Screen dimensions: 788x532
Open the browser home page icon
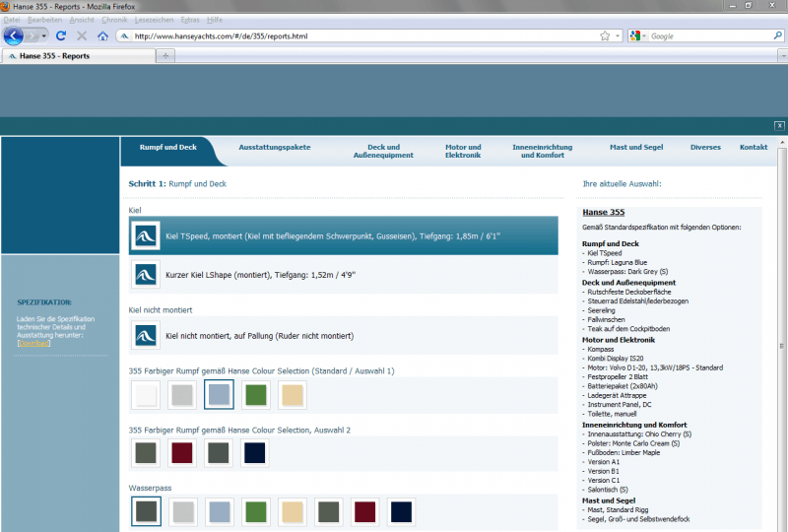tap(103, 36)
